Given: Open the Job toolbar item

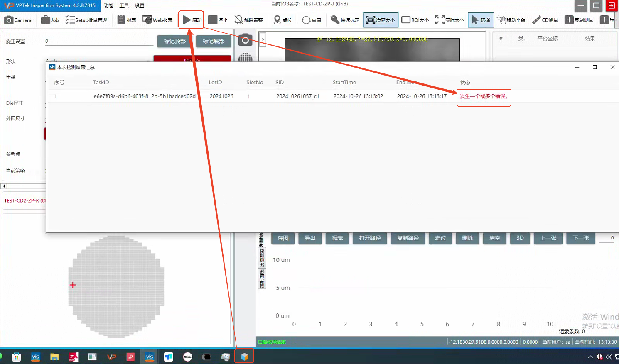Looking at the screenshot, I should click(50, 20).
